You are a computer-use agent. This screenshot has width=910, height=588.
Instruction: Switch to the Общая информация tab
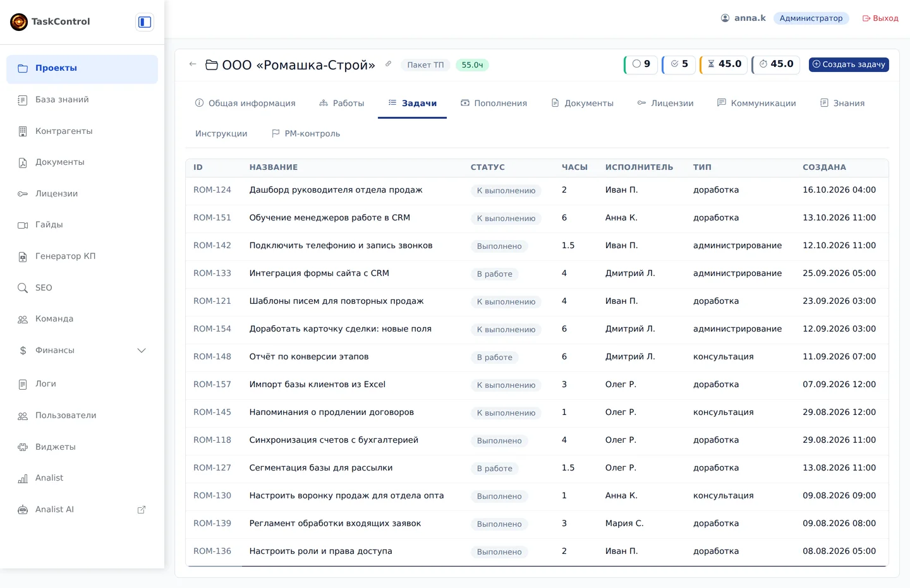point(245,104)
